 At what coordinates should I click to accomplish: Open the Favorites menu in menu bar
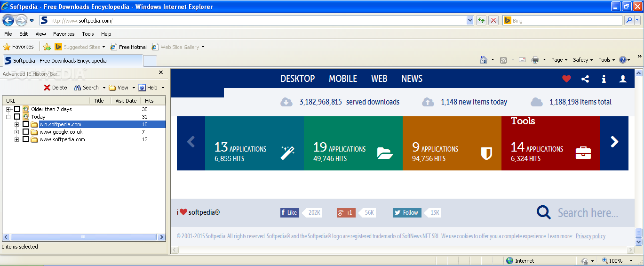[x=64, y=34]
